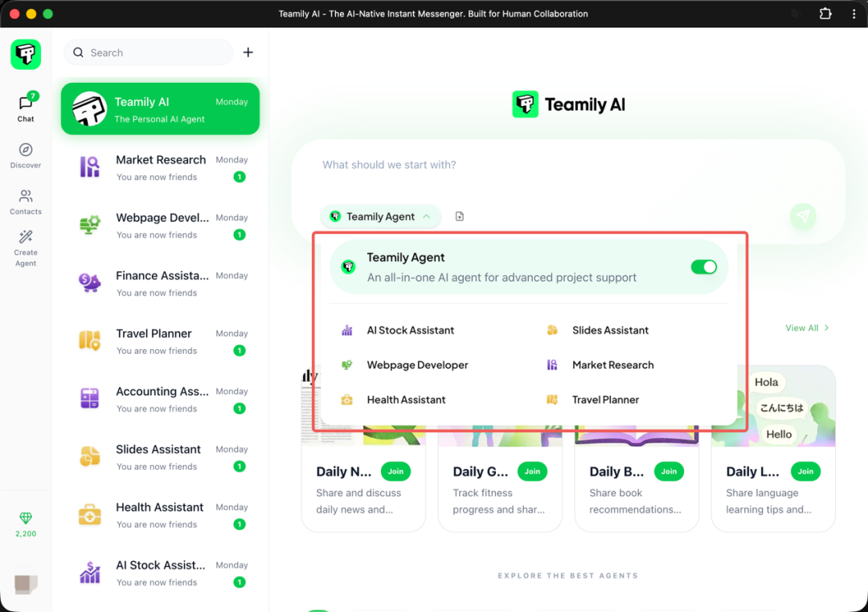Click the Teamily AI chat avatar
This screenshot has width=868, height=612.
(90, 109)
